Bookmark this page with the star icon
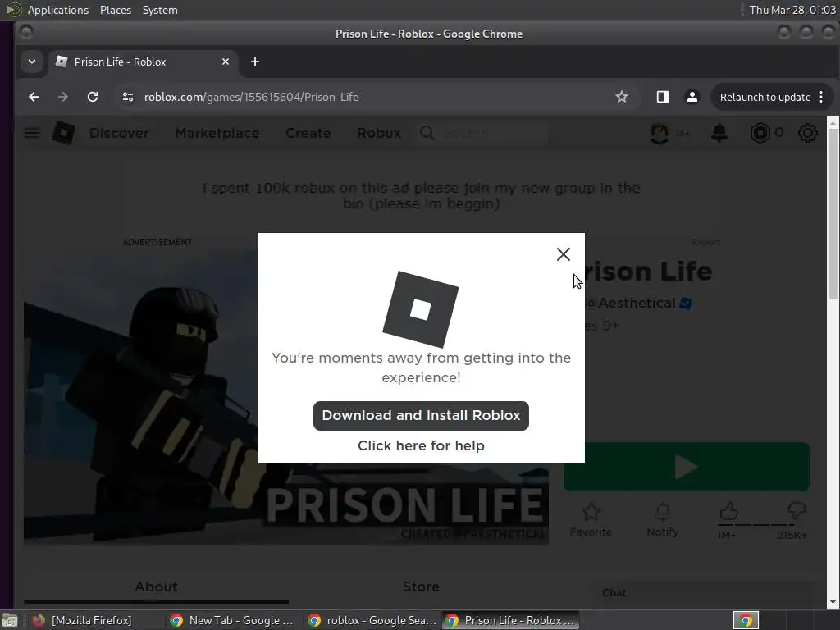 coord(622,97)
